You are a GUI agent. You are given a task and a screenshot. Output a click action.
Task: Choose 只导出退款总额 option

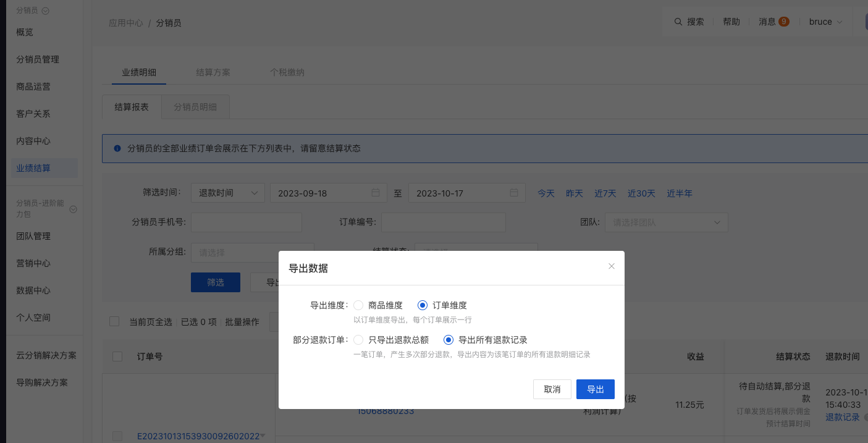click(358, 339)
